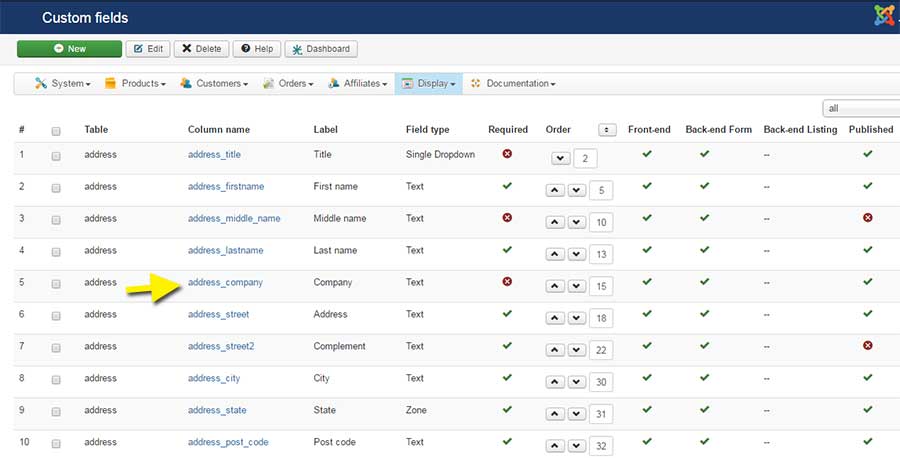900x458 pixels.
Task: Click red Required icon for address_title
Action: 507,154
